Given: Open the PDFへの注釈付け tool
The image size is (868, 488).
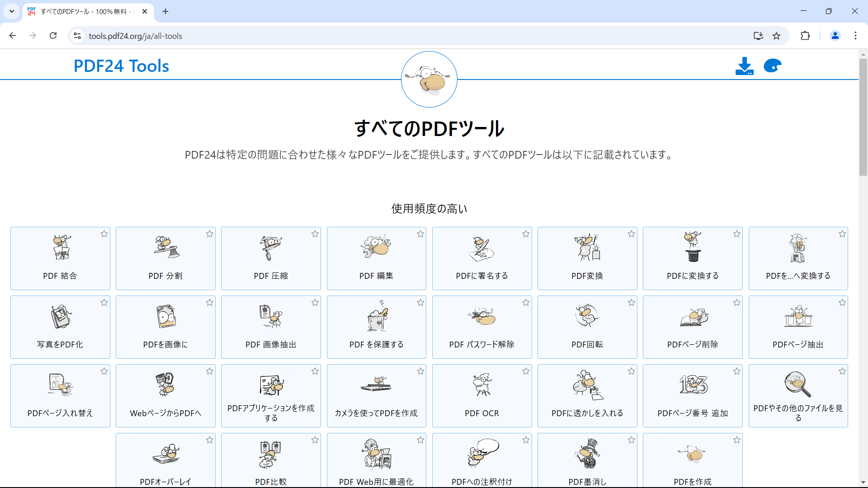Looking at the screenshot, I should coord(482,460).
